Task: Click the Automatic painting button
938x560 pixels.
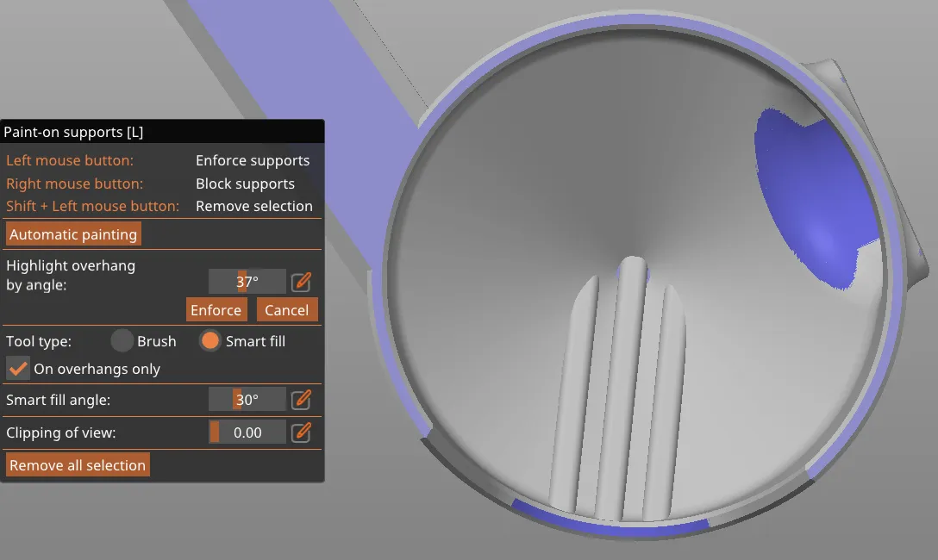Action: tap(73, 234)
